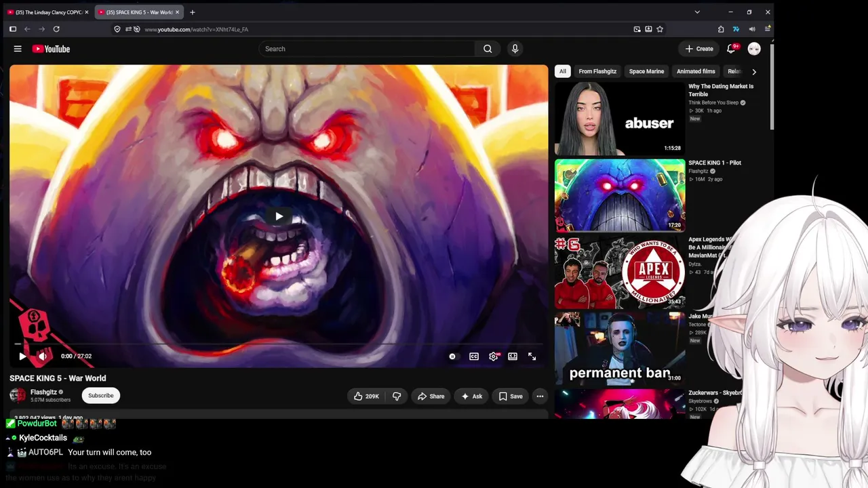The height and width of the screenshot is (488, 868).
Task: Share the SPACE KING 5 video
Action: [x=431, y=396]
